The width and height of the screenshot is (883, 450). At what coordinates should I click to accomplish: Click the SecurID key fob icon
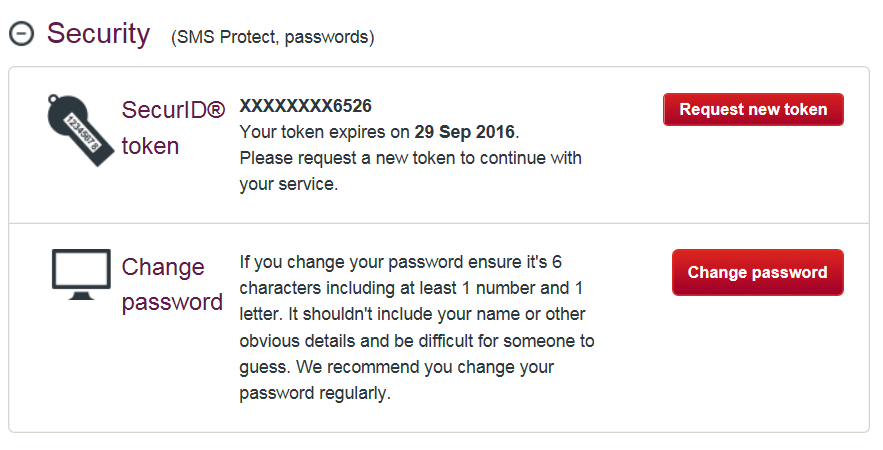point(80,130)
